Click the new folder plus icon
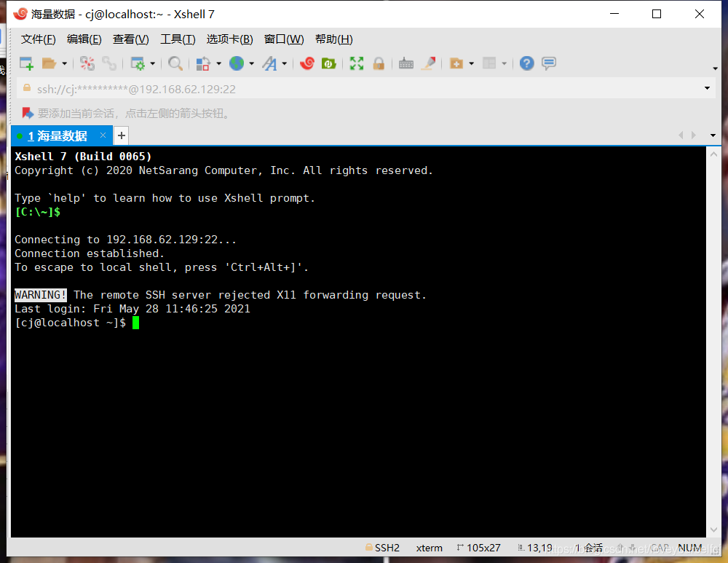 click(456, 63)
